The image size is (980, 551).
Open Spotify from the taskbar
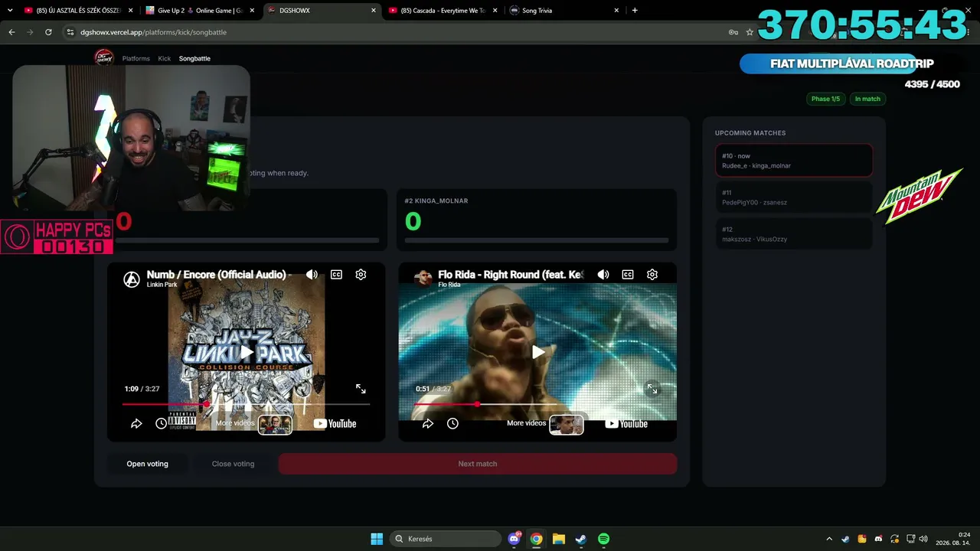(603, 539)
